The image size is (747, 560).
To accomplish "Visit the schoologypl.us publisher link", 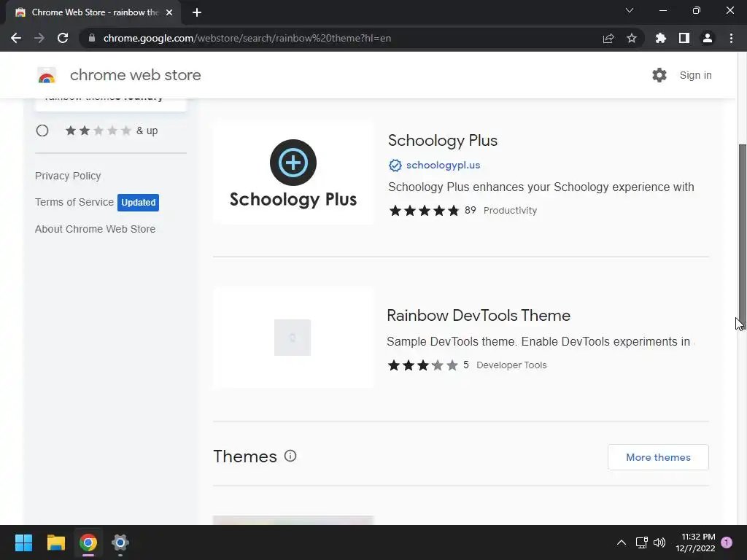I will coord(443,166).
